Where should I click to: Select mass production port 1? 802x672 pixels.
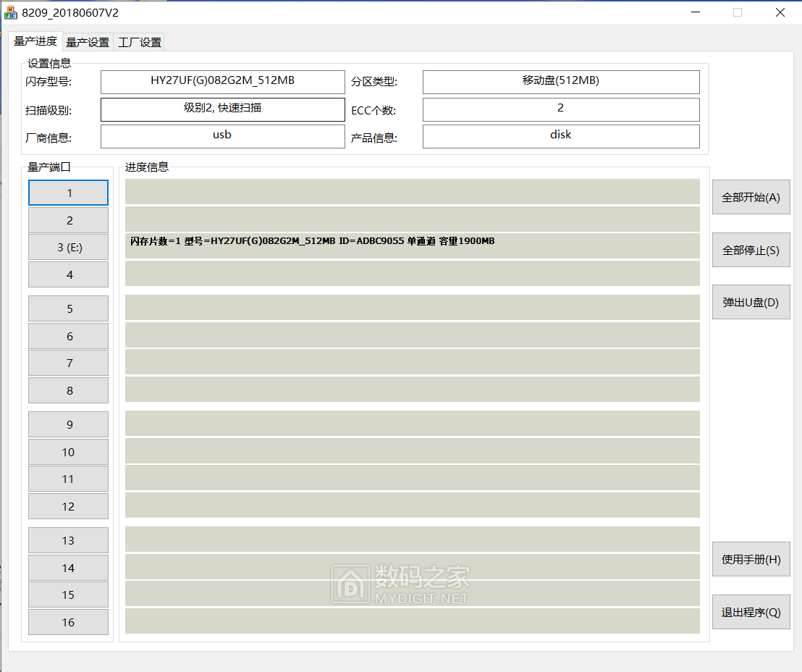[x=68, y=193]
